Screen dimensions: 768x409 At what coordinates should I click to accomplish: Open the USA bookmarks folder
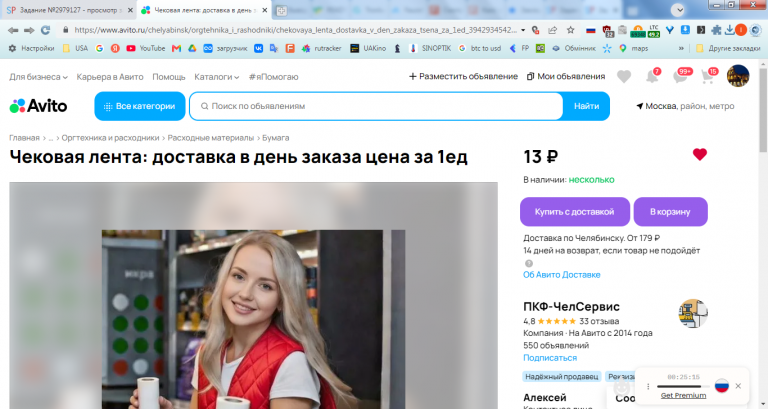(75, 48)
